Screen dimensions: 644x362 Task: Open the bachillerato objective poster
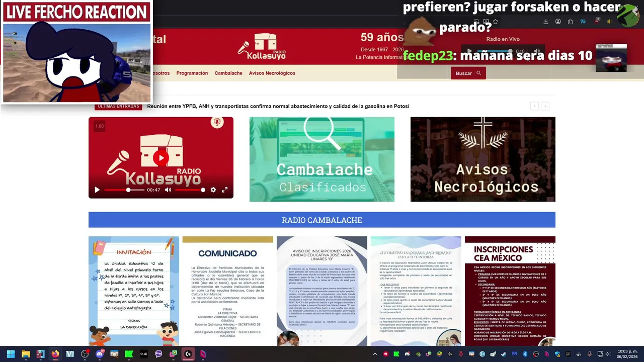click(x=416, y=291)
